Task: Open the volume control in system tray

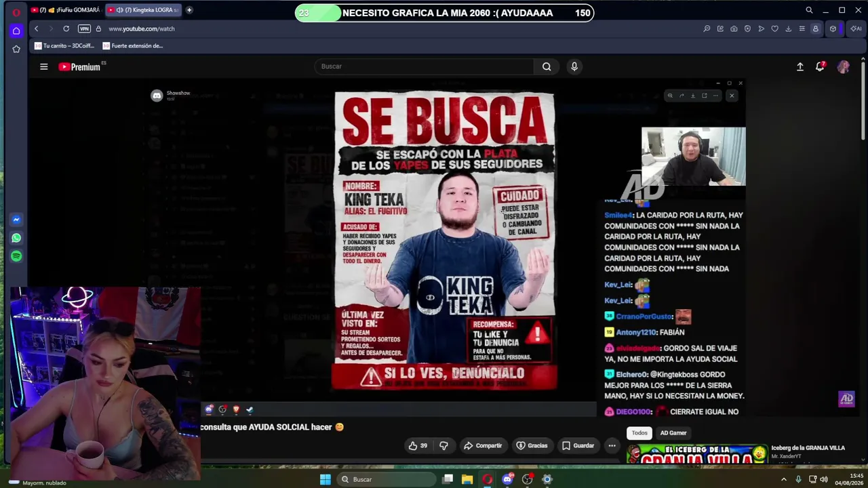Action: [x=824, y=479]
